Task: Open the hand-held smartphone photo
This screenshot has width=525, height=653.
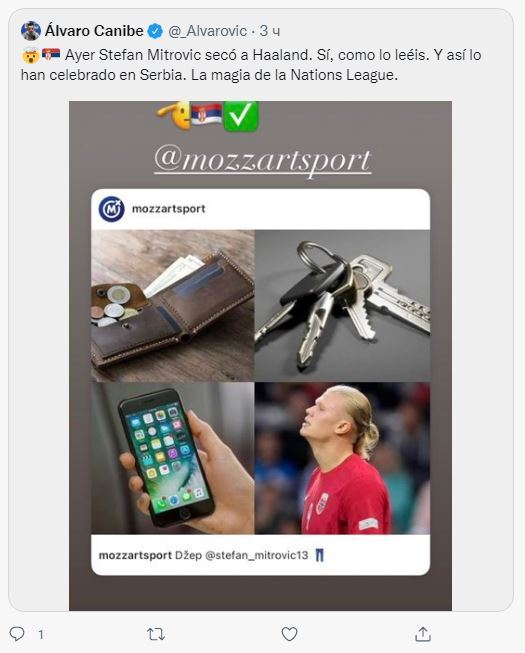Action: click(173, 458)
